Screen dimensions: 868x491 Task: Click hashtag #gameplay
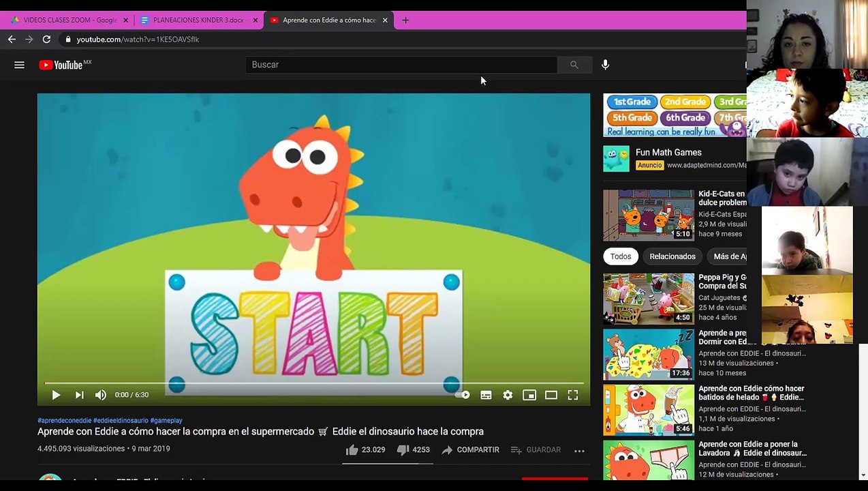coord(166,421)
